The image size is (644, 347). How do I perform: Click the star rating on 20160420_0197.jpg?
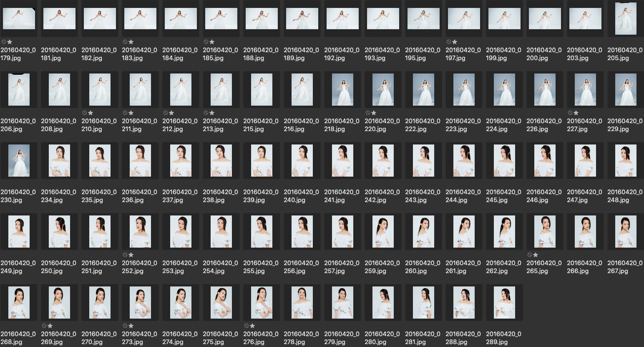(455, 42)
